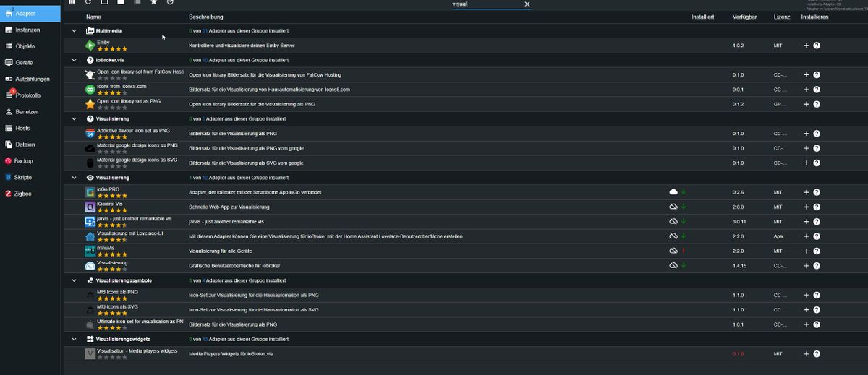Install the Emby adapter with plus icon
The height and width of the screenshot is (375, 868).
tap(807, 46)
